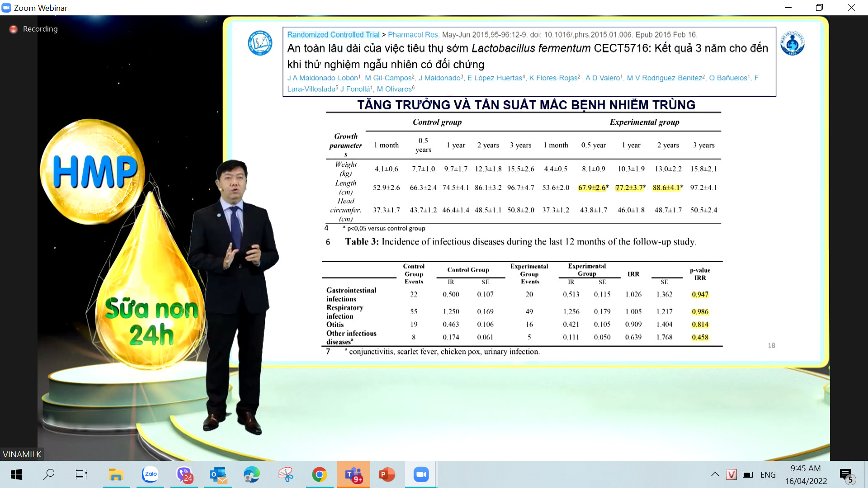Open Outlook from the taskbar

tap(218, 474)
